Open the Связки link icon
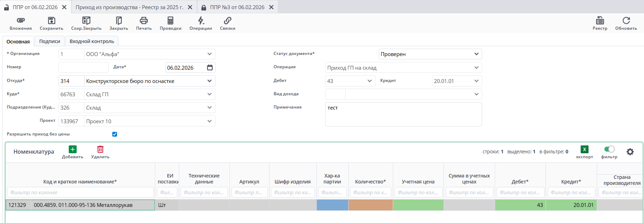This screenshot has height=223, width=644. 227,21
